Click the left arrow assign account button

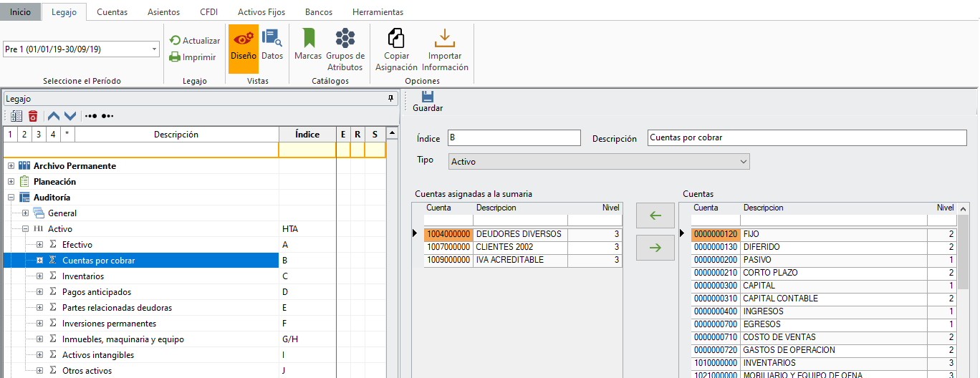coord(655,215)
